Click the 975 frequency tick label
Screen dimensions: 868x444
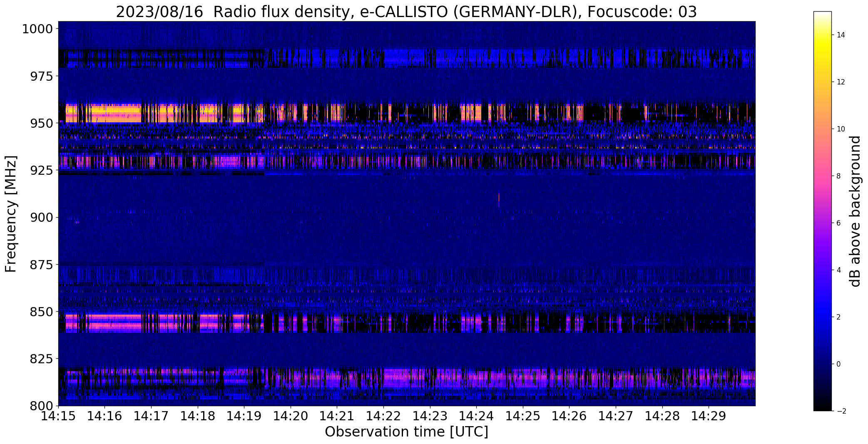click(x=42, y=76)
